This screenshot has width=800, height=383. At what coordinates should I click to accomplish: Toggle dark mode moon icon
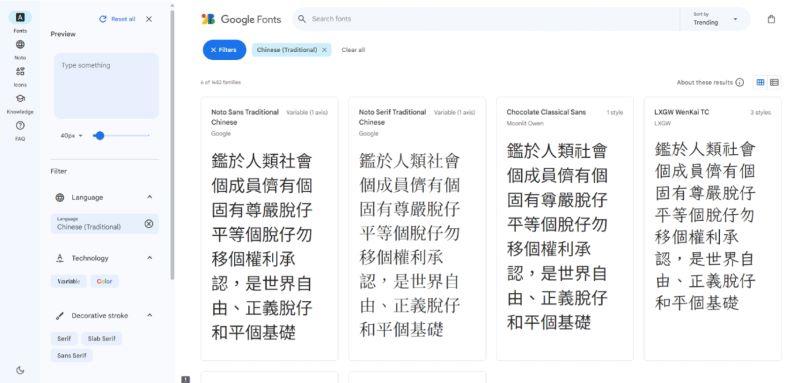20,370
